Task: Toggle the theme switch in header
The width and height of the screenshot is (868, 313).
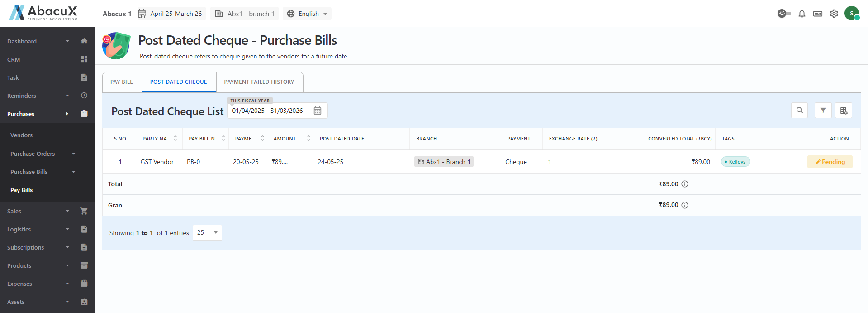Action: click(784, 14)
